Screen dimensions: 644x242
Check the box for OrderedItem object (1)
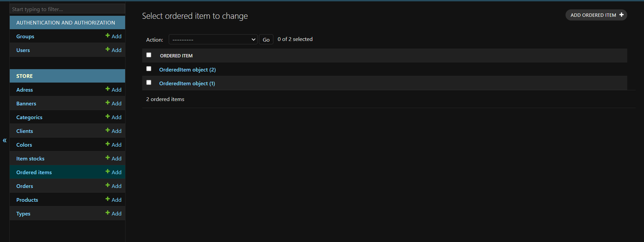point(149,83)
